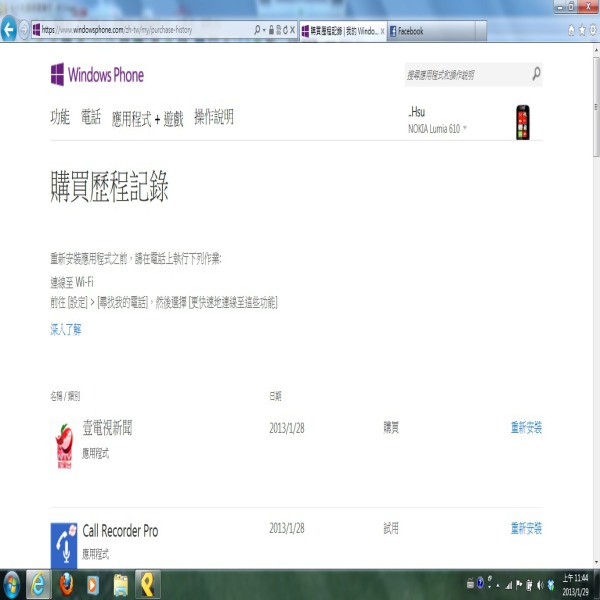Viewport: 600px width, 600px height.
Task: Click the network signal tray icon
Action: click(x=509, y=585)
